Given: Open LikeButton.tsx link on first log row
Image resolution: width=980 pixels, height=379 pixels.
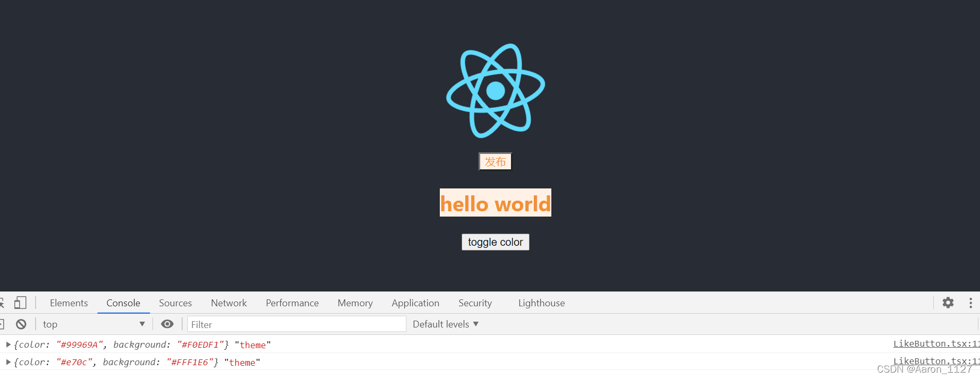Looking at the screenshot, I should [936, 343].
